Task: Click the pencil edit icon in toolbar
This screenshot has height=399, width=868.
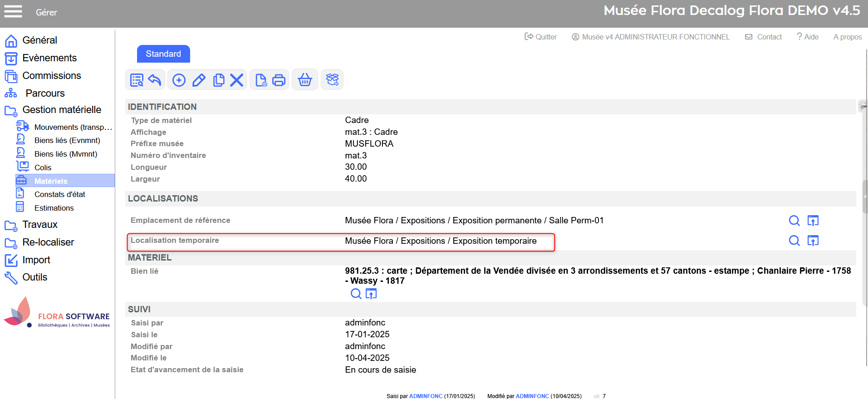Action: tap(199, 80)
